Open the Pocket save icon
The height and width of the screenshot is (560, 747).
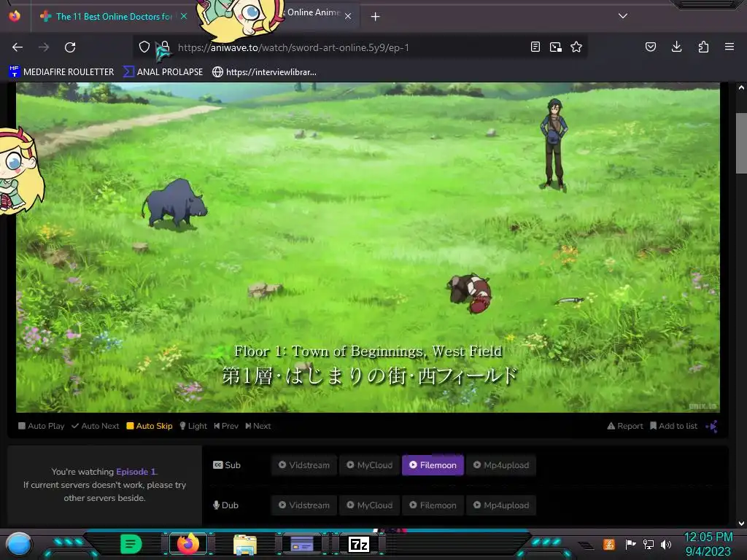[651, 47]
